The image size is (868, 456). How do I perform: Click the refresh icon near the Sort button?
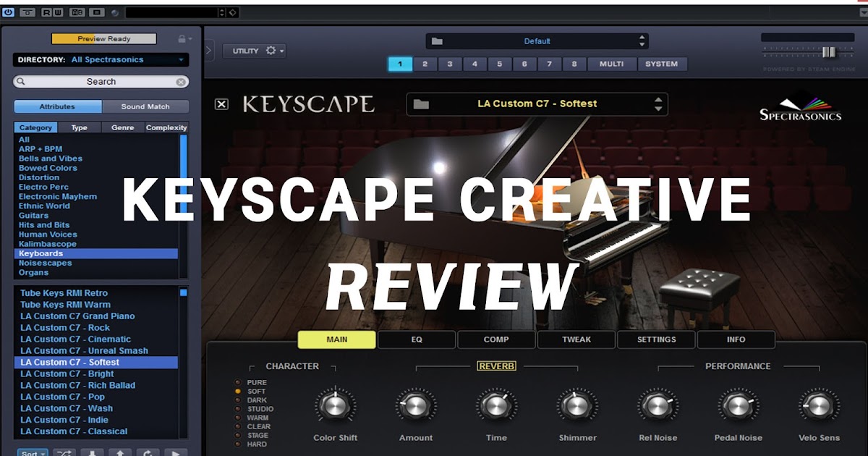(x=148, y=452)
